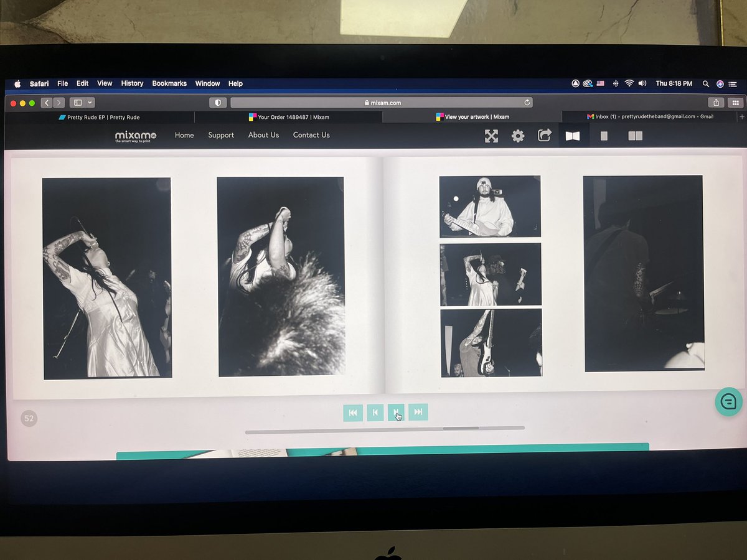The image size is (747, 560).
Task: Open viewer settings gear icon
Action: pos(518,136)
